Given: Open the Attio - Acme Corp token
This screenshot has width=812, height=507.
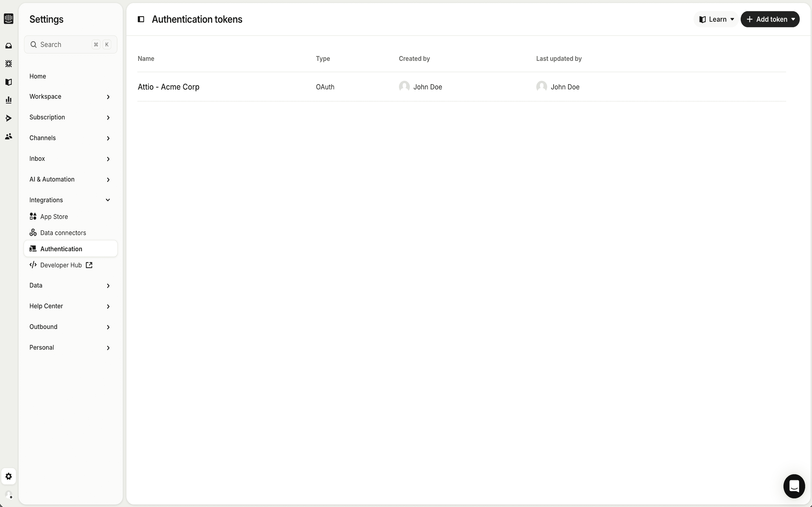Looking at the screenshot, I should 169,86.
